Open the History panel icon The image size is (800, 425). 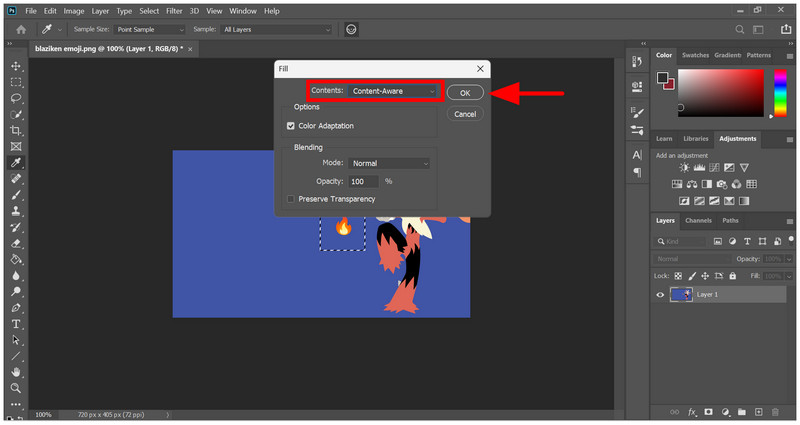pos(637,62)
